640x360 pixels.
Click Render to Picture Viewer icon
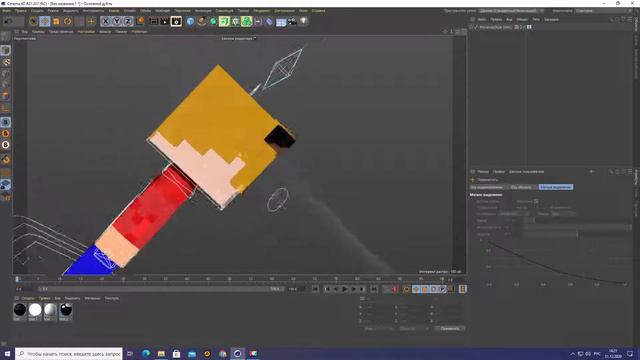click(164, 21)
